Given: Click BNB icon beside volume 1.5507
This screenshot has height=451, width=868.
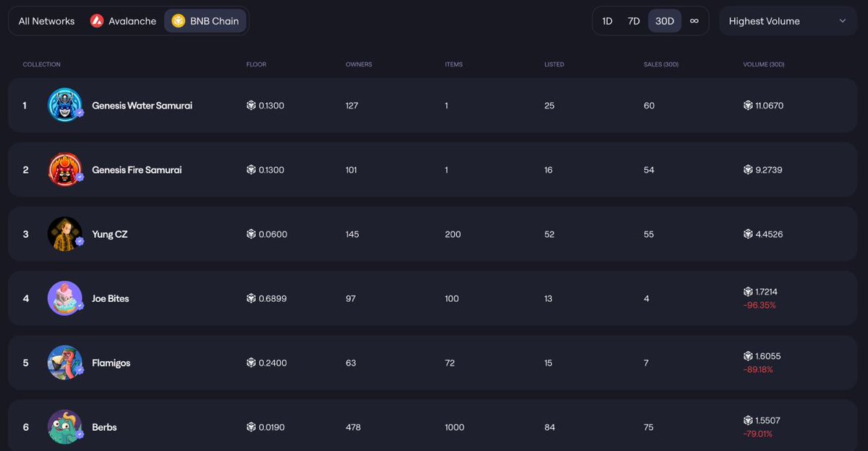Looking at the screenshot, I should pyautogui.click(x=748, y=421).
